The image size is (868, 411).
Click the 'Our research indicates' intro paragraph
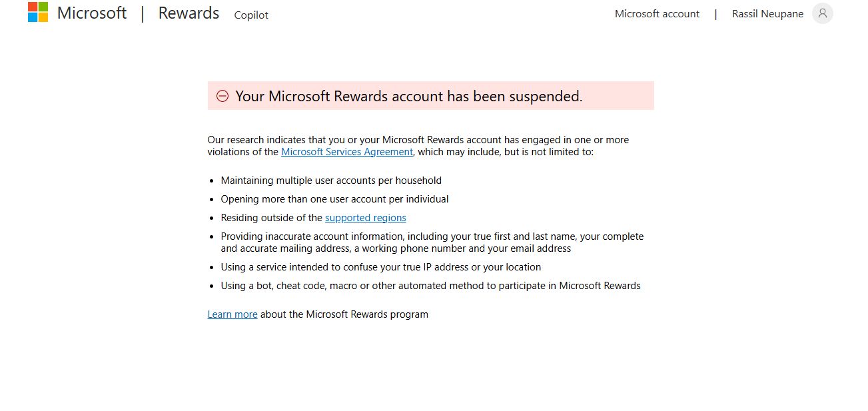click(x=418, y=140)
